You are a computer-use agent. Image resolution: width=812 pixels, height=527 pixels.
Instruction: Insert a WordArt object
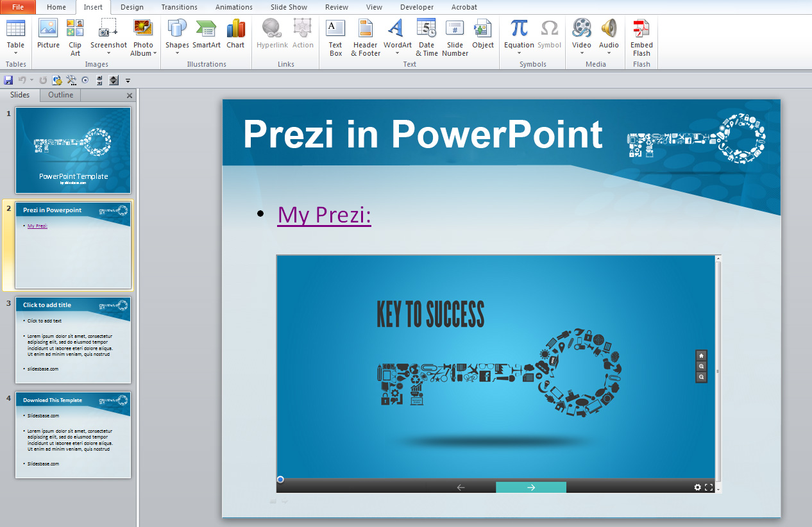pyautogui.click(x=397, y=29)
